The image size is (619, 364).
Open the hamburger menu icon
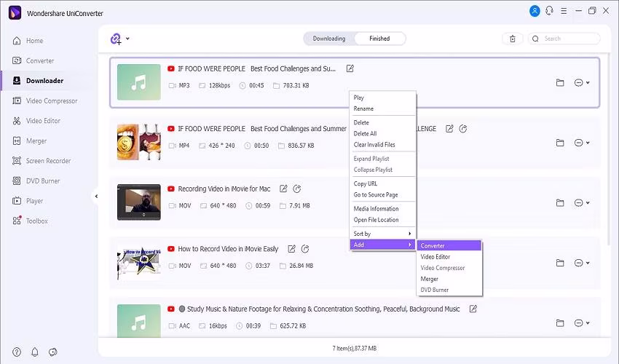click(x=564, y=11)
